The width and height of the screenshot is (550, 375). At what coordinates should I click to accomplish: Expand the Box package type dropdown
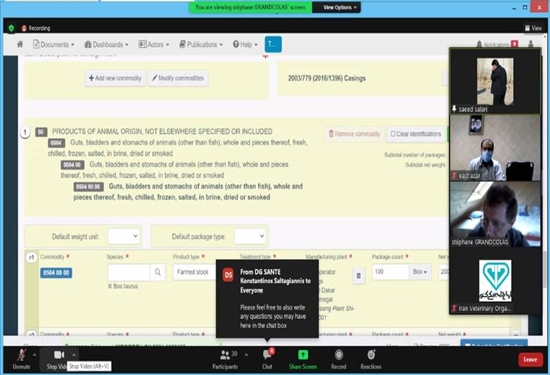420,272
